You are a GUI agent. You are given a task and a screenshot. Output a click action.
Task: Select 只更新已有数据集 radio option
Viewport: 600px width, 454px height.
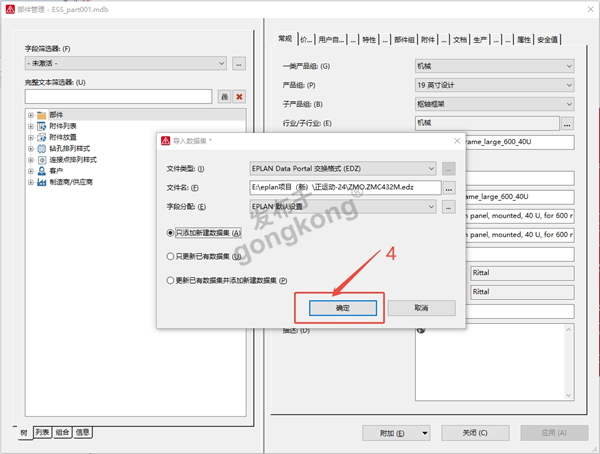pos(170,256)
